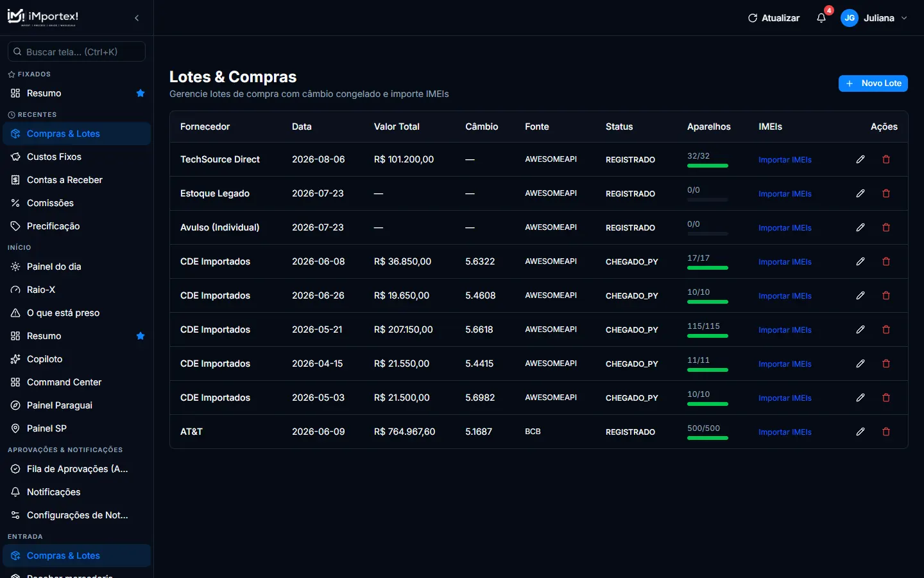This screenshot has width=924, height=578.
Task: Delete the Avulso (Individual) batch
Action: 886,227
